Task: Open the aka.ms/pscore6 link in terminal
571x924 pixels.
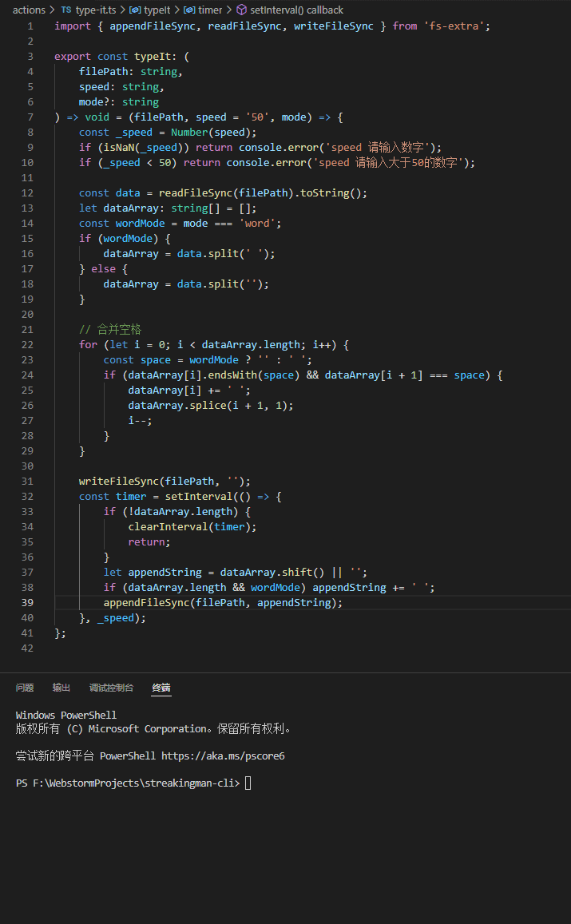Action: (x=223, y=755)
